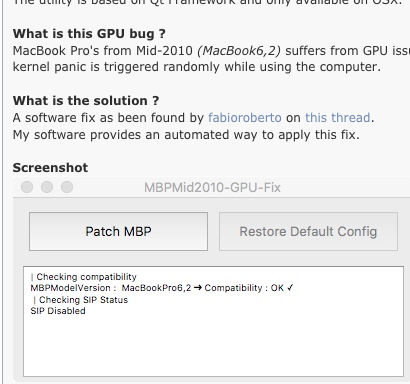The height and width of the screenshot is (384, 410).
Task: Click the Patch MBP button
Action: point(118,231)
